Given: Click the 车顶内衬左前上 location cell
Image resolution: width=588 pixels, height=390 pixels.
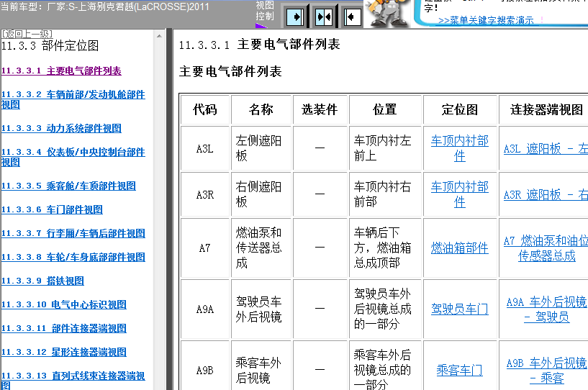Looking at the screenshot, I should [385, 148].
